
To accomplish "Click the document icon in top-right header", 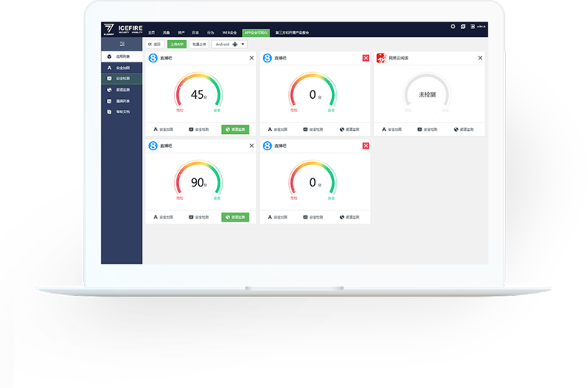I will pos(463,27).
